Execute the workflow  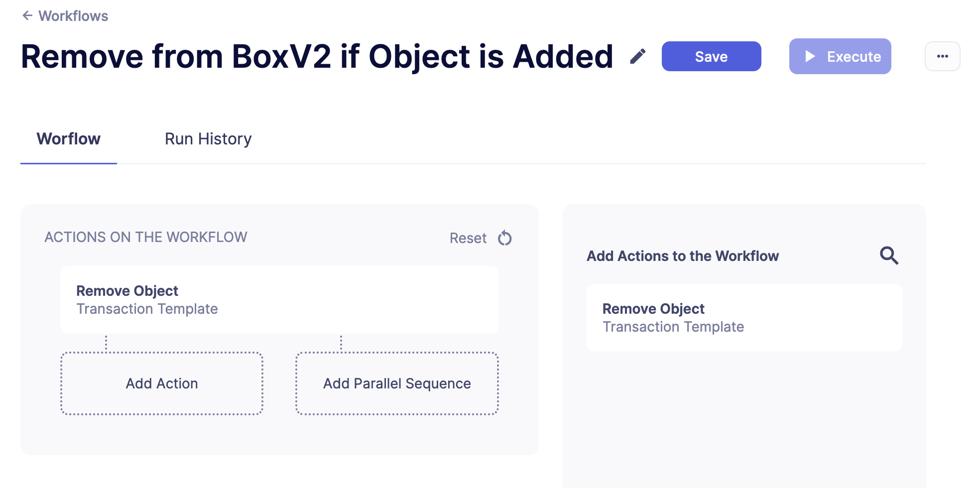(x=840, y=56)
